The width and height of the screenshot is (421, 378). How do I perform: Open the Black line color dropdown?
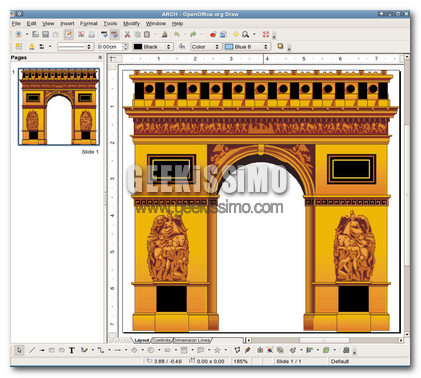point(152,47)
